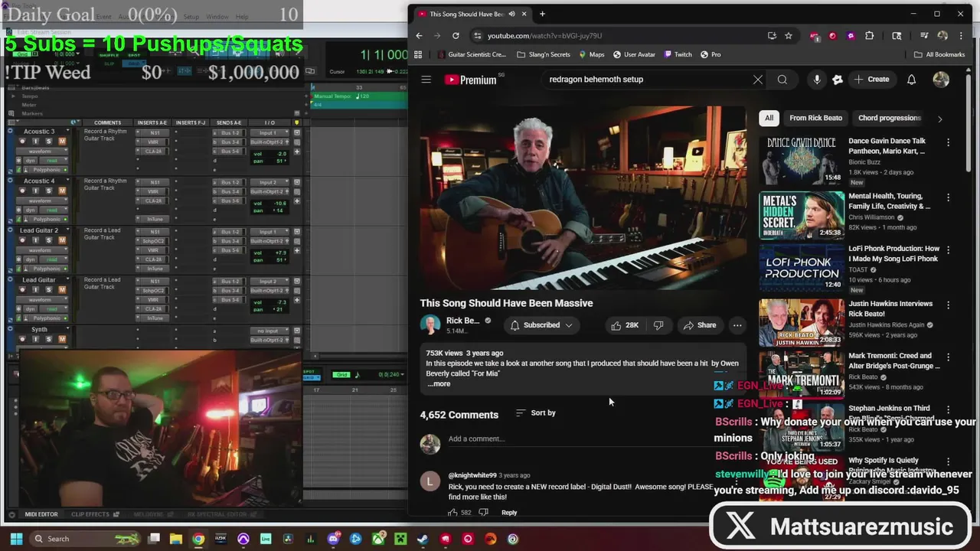Mute the Acoustic 4 track
The height and width of the screenshot is (551, 980).
point(62,191)
